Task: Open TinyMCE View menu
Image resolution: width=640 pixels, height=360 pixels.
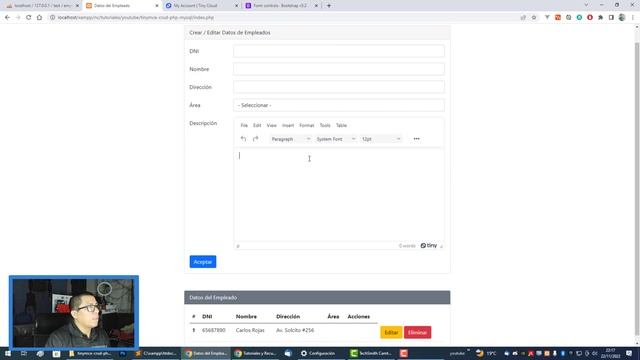Action: coord(271,125)
